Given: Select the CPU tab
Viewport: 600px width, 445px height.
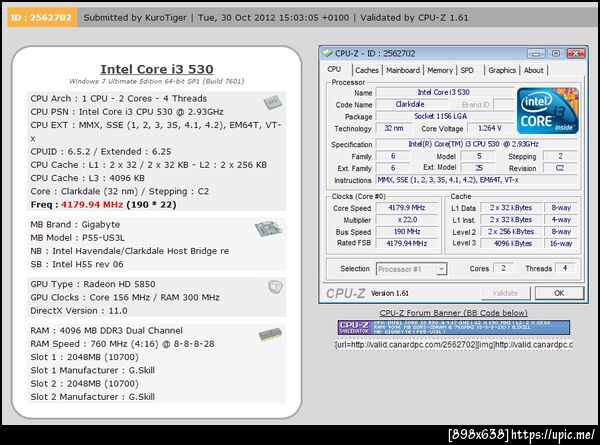Looking at the screenshot, I should click(x=334, y=69).
